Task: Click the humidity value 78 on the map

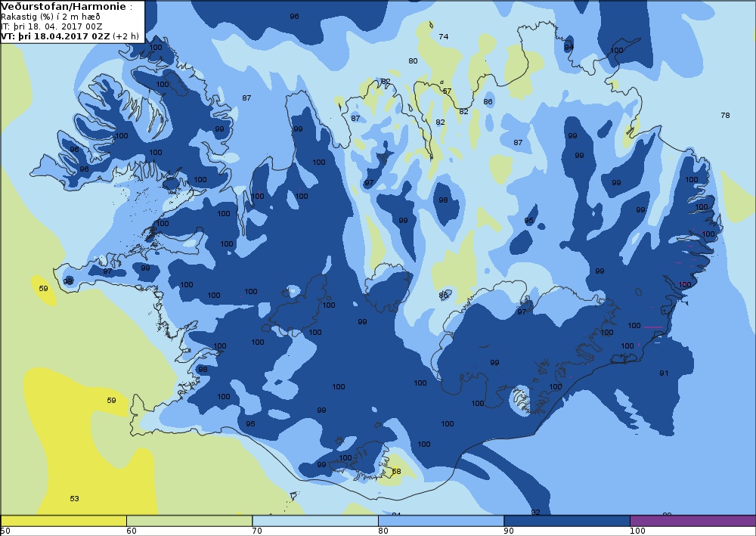Action: coord(725,115)
